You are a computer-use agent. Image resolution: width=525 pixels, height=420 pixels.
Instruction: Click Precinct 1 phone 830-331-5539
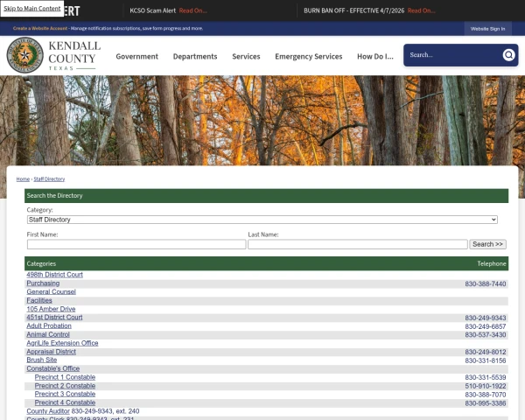point(485,377)
